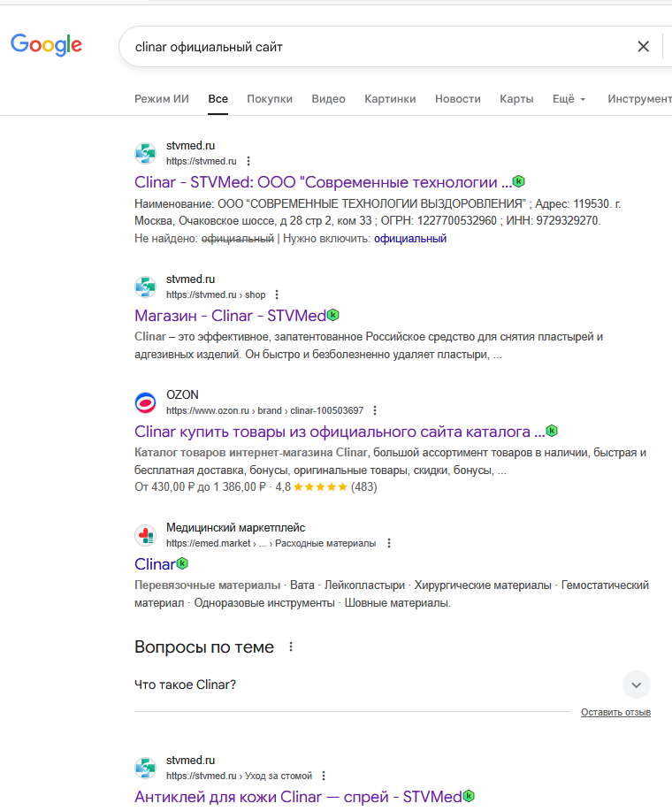Clear the search box with X
672x811 pixels.
click(x=644, y=47)
